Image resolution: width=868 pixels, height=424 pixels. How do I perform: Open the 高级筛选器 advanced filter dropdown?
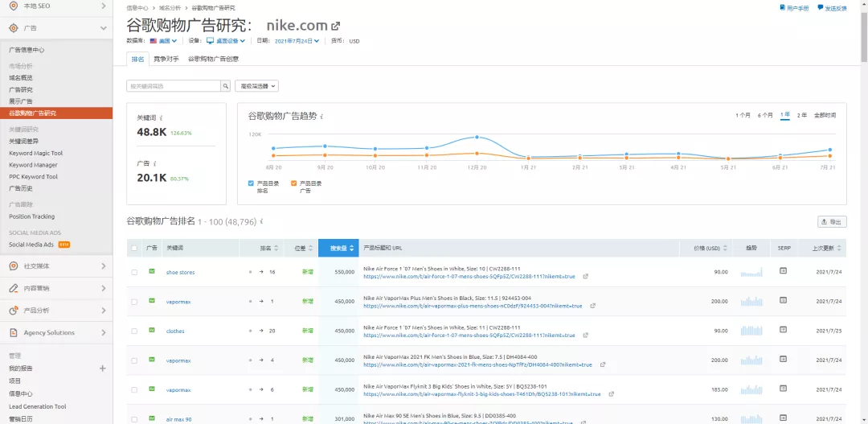[256, 86]
